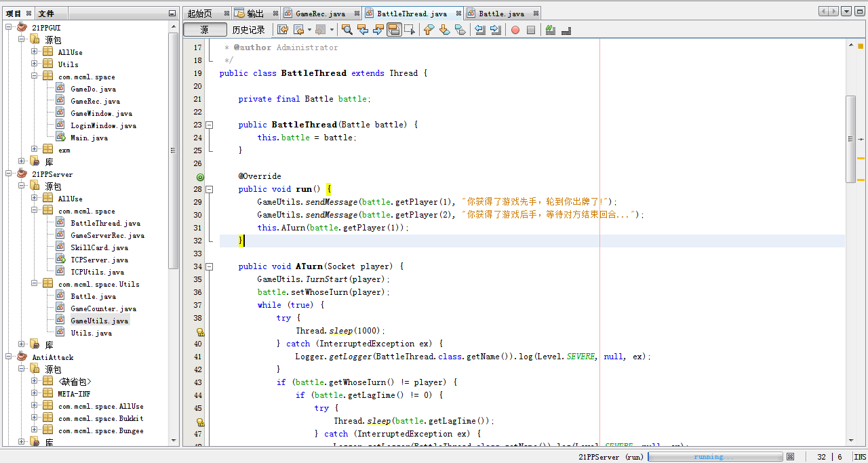Screen dimensions: 868x463
Task: Expand the AllUse package under 21PPServer
Action: (x=35, y=199)
